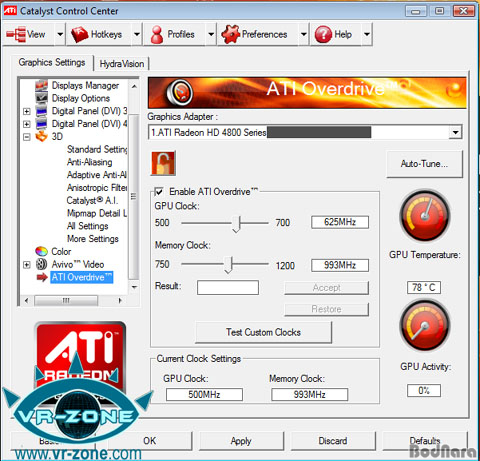Screen dimensions: 480x461
Task: Select the Color wheel icon item
Action: (x=41, y=251)
